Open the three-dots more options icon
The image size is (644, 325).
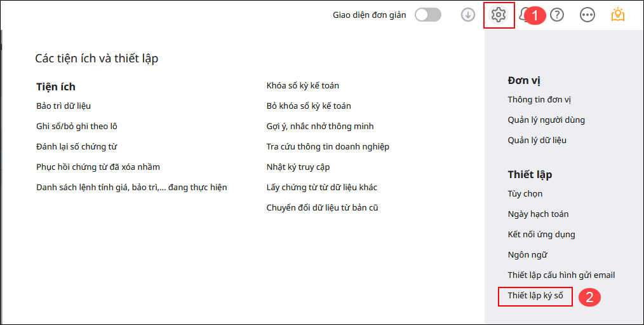click(587, 15)
